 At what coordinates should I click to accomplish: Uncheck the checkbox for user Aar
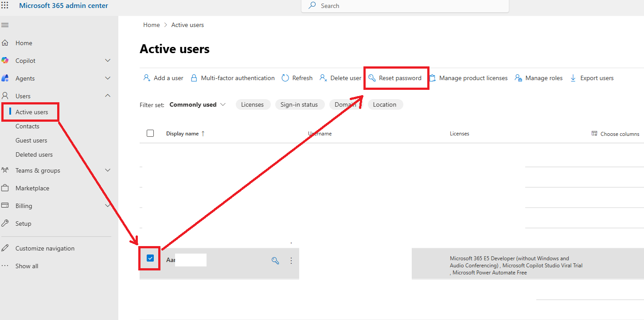(x=150, y=258)
